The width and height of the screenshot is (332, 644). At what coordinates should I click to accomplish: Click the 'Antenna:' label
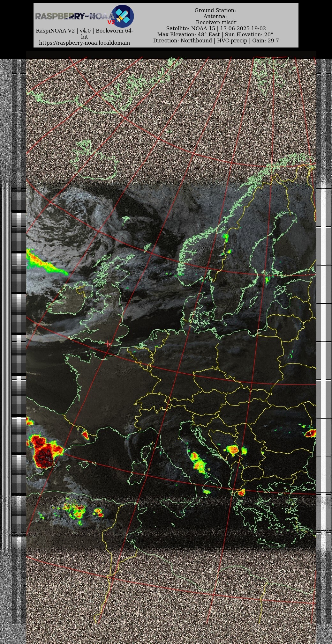coord(215,16)
